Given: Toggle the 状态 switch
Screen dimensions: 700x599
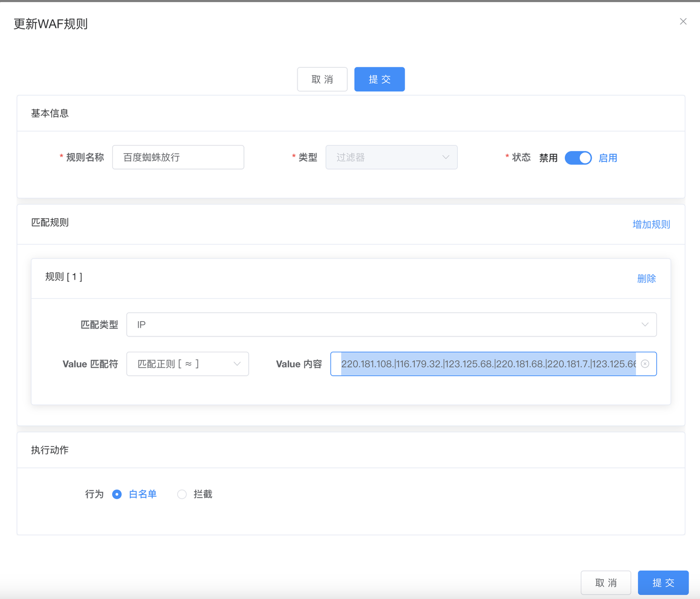Looking at the screenshot, I should (578, 158).
